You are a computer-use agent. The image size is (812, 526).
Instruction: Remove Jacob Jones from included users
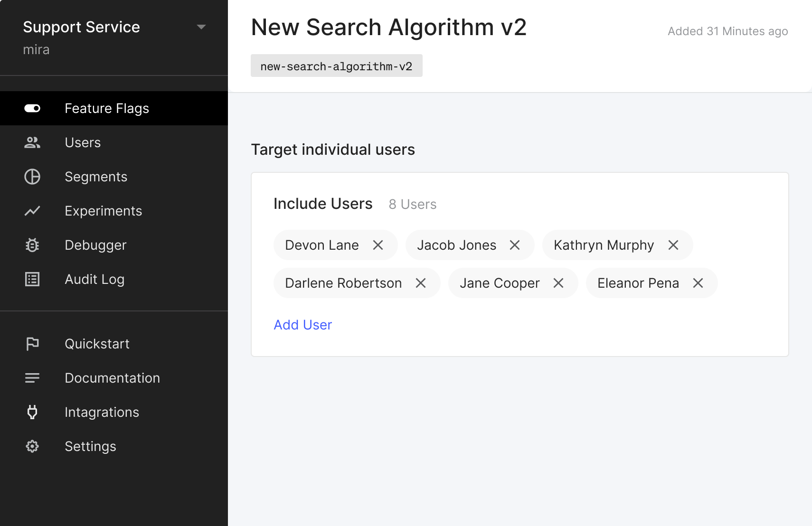(515, 245)
